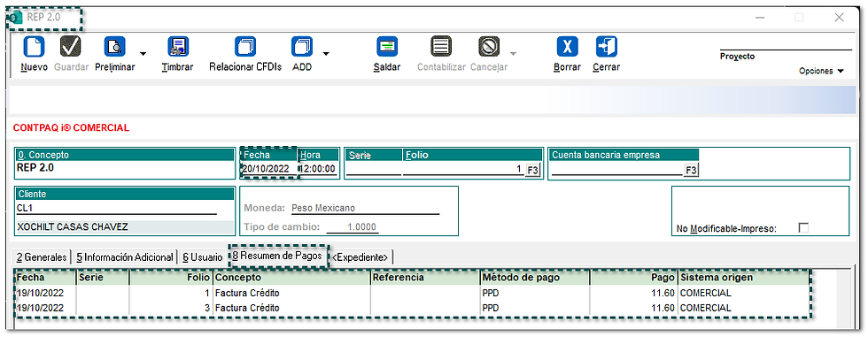Click the Nuevo document icon

pos(34,46)
